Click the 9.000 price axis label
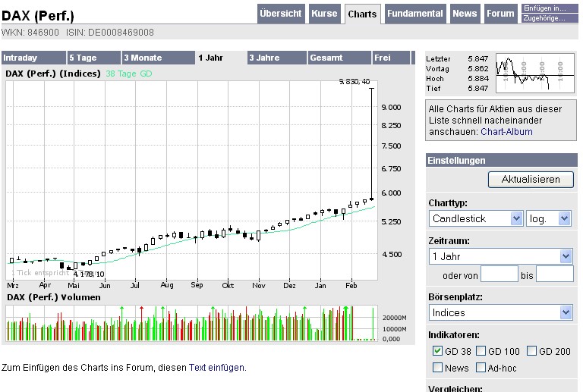 [391, 107]
